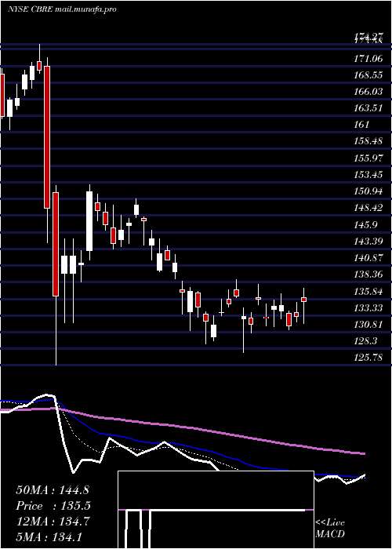
Task: Click the 168.55 price axis label
Action: click(368, 75)
